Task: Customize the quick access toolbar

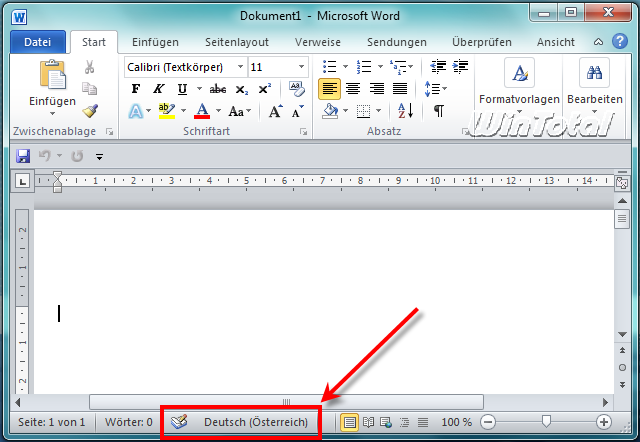Action: coord(99,156)
